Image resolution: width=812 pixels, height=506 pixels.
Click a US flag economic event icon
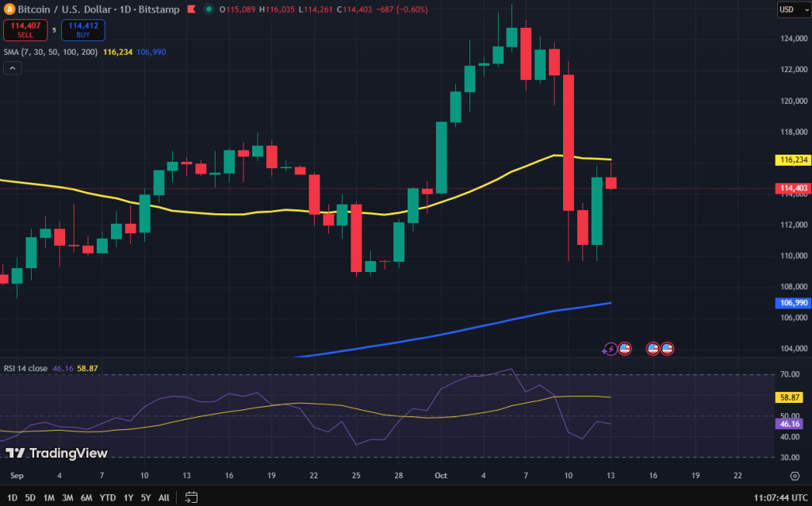tap(625, 348)
